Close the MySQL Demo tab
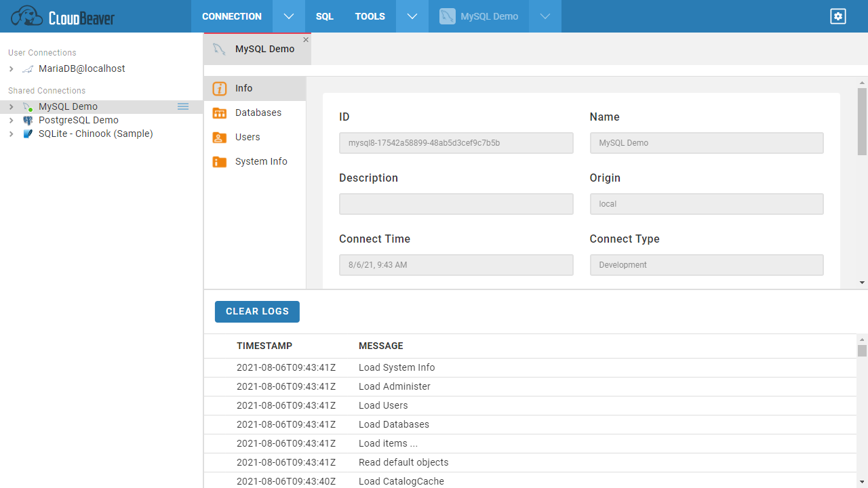This screenshot has height=488, width=868. pyautogui.click(x=306, y=40)
